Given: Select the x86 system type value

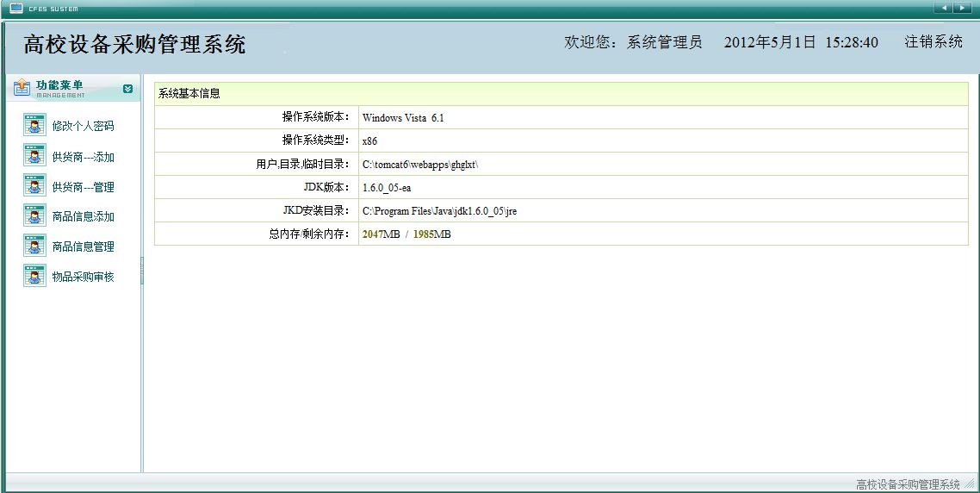Looking at the screenshot, I should [370, 140].
